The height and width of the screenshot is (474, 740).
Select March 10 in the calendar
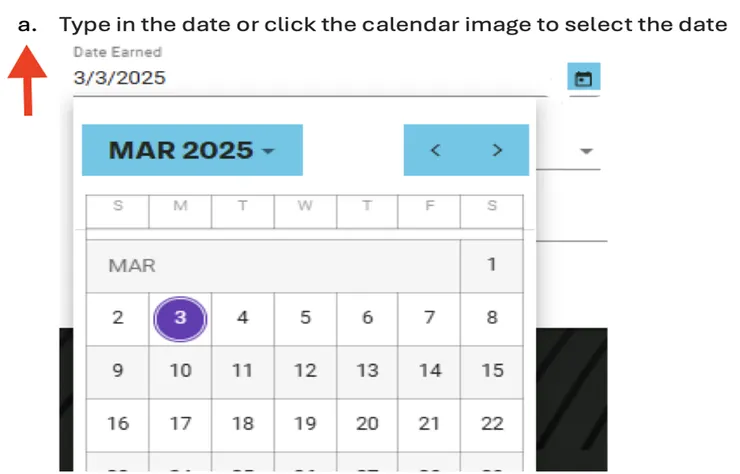pyautogui.click(x=180, y=370)
